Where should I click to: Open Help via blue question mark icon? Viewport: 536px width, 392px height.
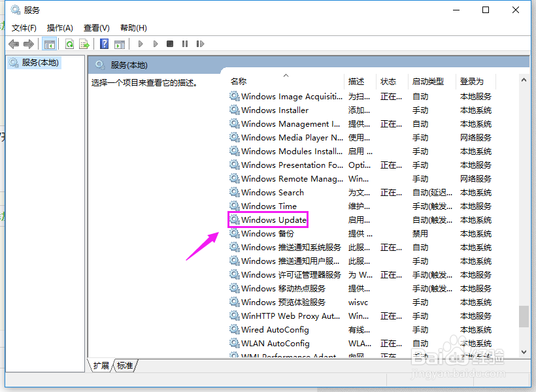coord(105,44)
